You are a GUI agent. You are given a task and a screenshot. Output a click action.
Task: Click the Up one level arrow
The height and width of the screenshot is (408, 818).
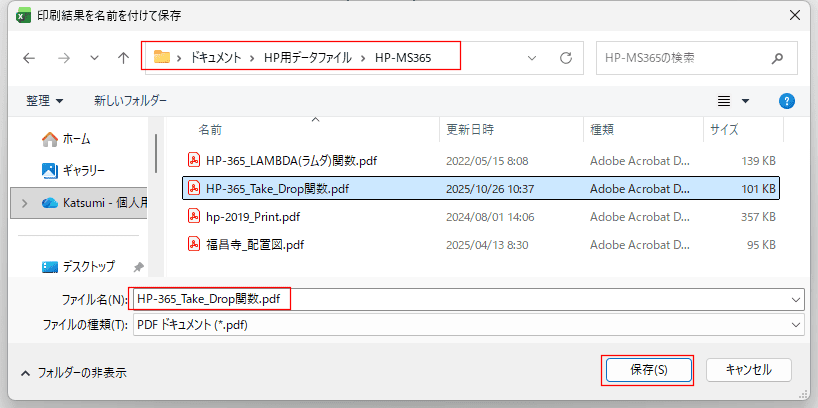pos(123,58)
